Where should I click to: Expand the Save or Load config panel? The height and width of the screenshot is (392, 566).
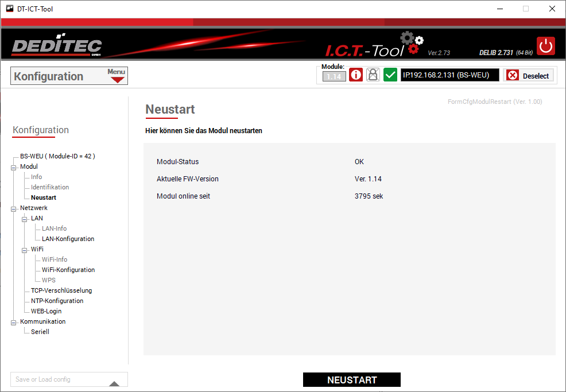point(114,383)
